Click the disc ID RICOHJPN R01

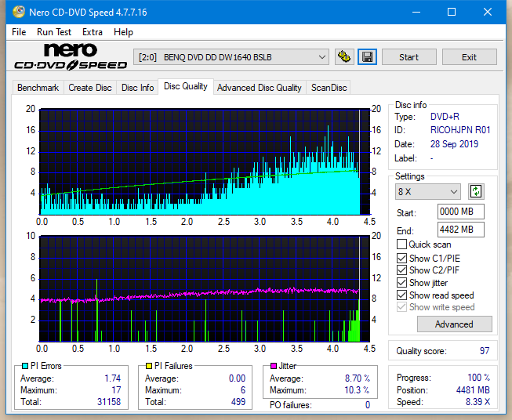[460, 130]
